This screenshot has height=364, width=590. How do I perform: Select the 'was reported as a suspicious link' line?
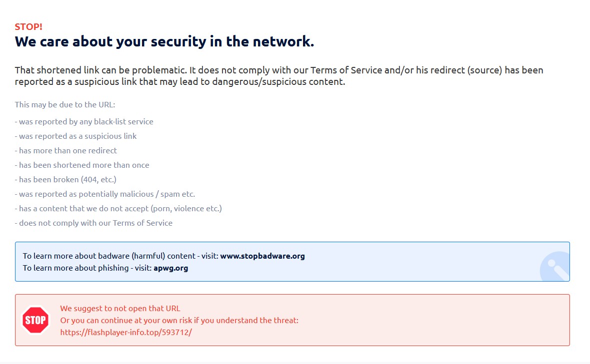click(x=75, y=136)
